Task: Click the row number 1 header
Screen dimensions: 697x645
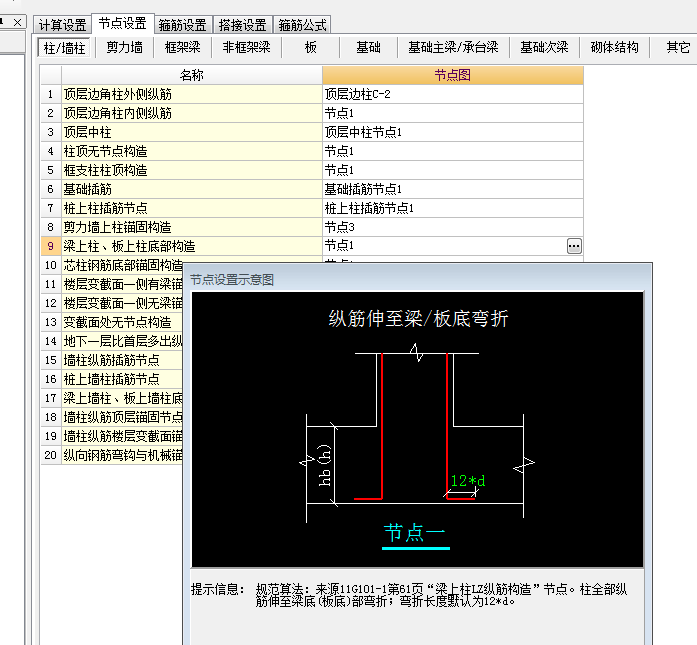Action: coord(50,94)
